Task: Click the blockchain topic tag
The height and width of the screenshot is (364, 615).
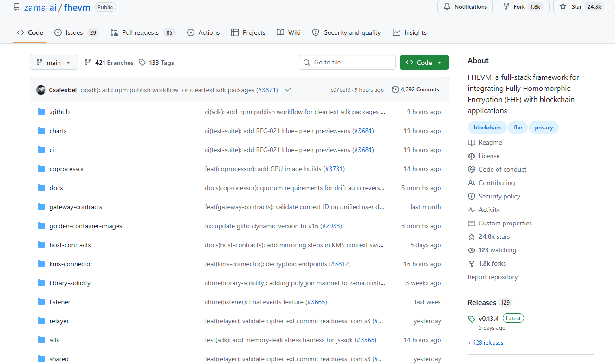Action: click(x=487, y=128)
